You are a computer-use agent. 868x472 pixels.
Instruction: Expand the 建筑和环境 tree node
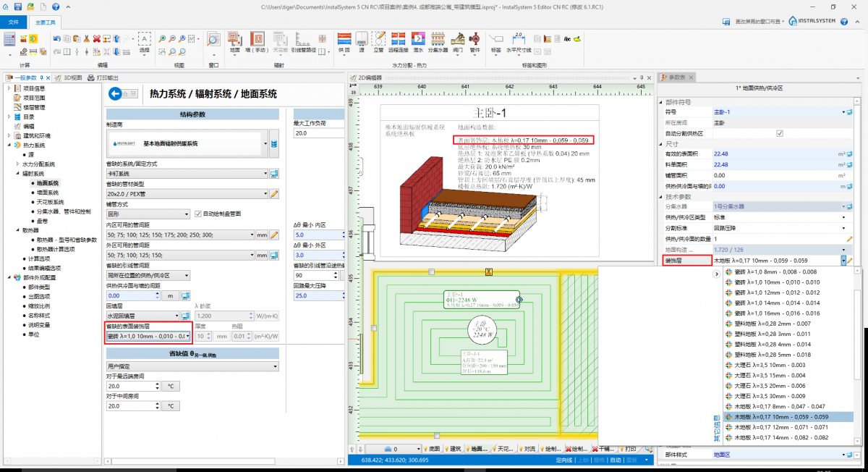coord(9,135)
